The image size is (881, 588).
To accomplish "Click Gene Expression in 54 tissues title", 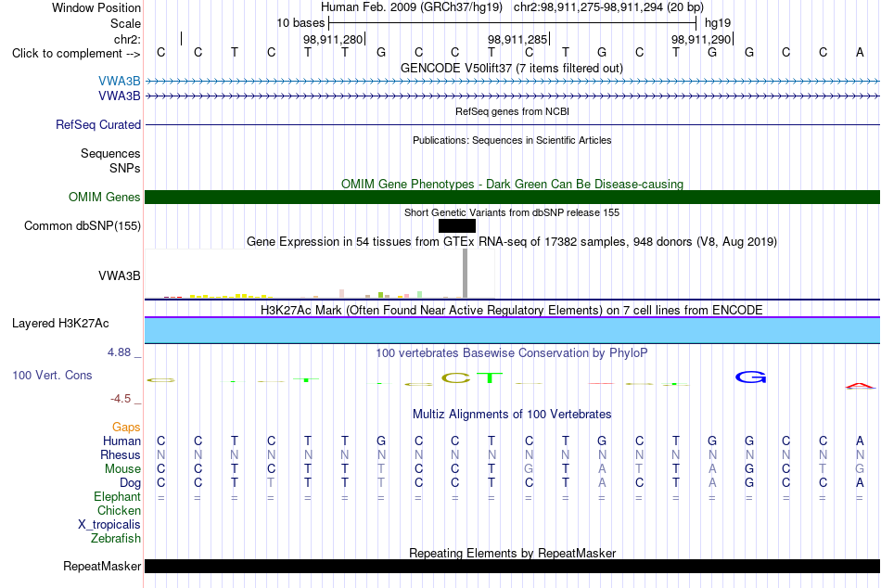I will tap(512, 242).
